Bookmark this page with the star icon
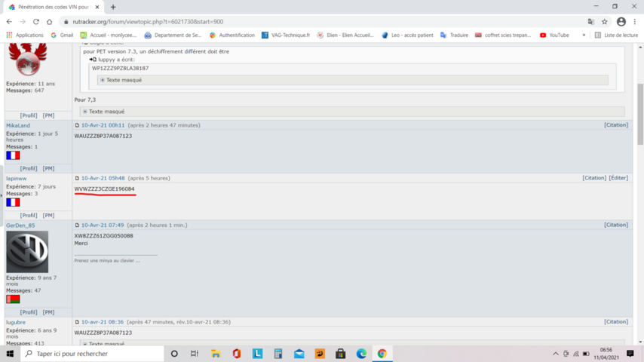 pyautogui.click(x=605, y=22)
